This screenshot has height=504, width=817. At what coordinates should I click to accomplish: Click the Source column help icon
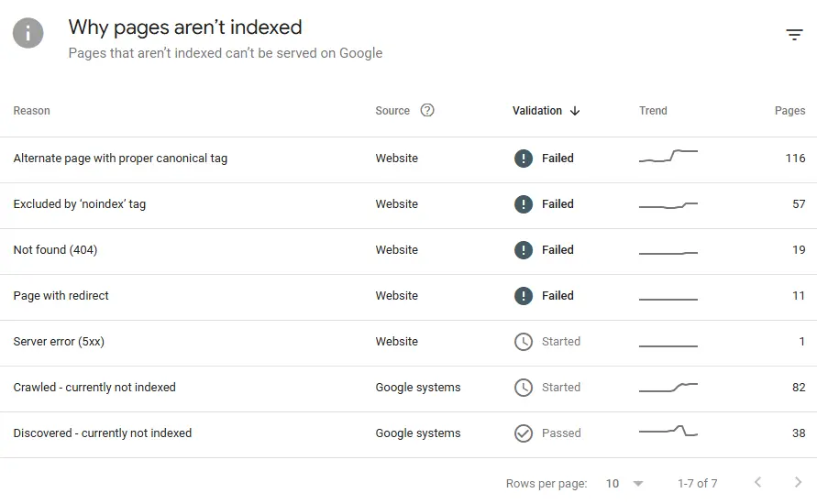(427, 111)
